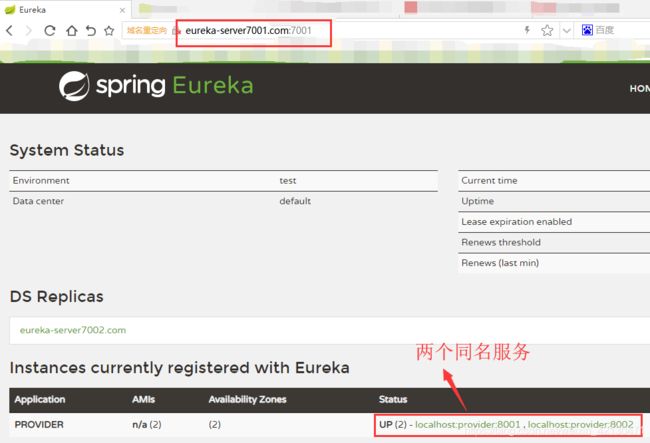Click the lightning speed-mode icon

[x=527, y=30]
